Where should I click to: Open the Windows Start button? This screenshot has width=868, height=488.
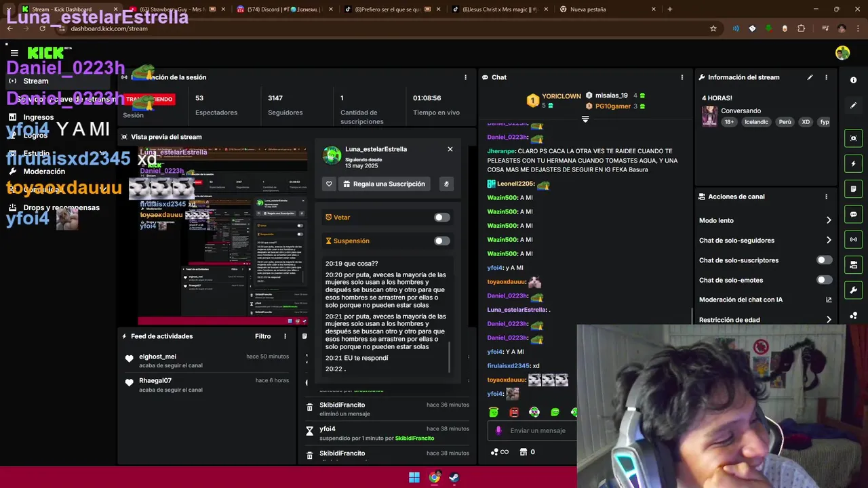click(x=414, y=477)
